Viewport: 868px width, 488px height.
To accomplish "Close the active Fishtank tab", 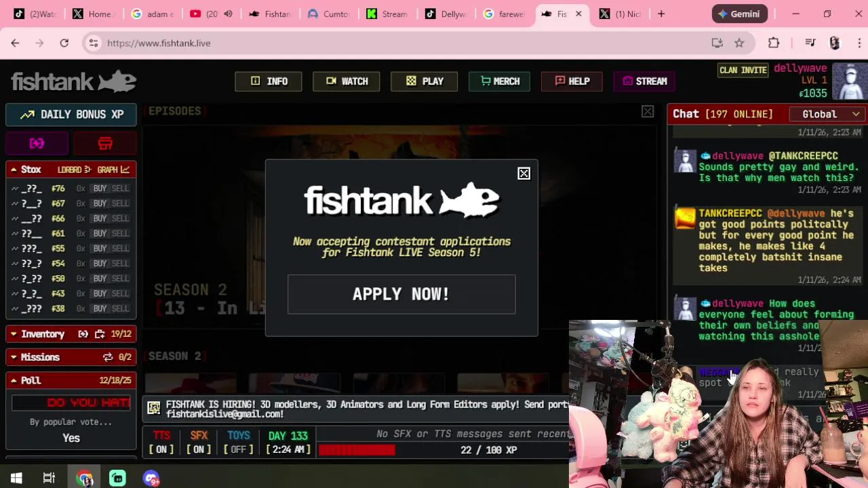I will (x=578, y=14).
